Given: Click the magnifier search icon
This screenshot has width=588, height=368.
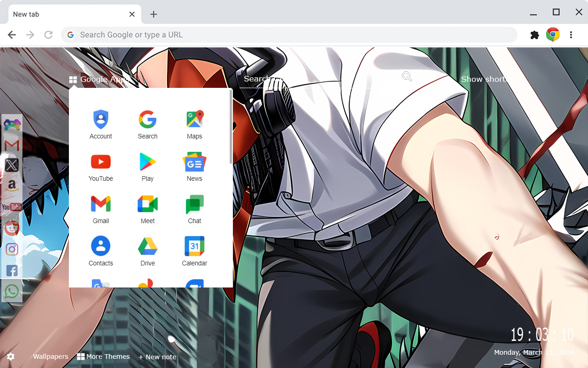Looking at the screenshot, I should pyautogui.click(x=407, y=76).
